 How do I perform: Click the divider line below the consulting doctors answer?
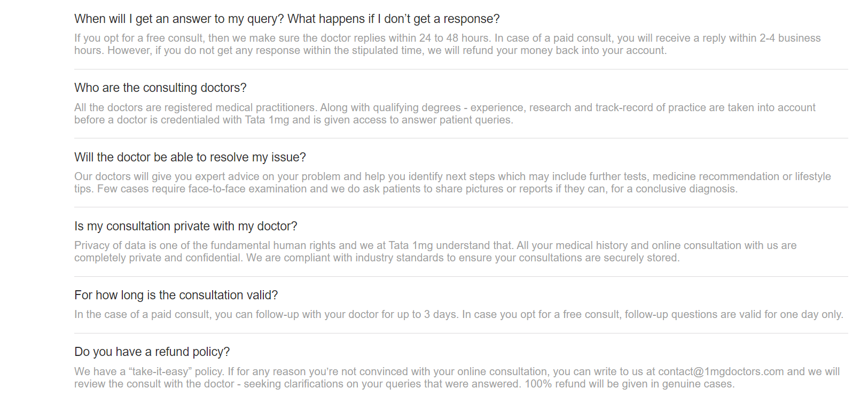click(x=461, y=138)
